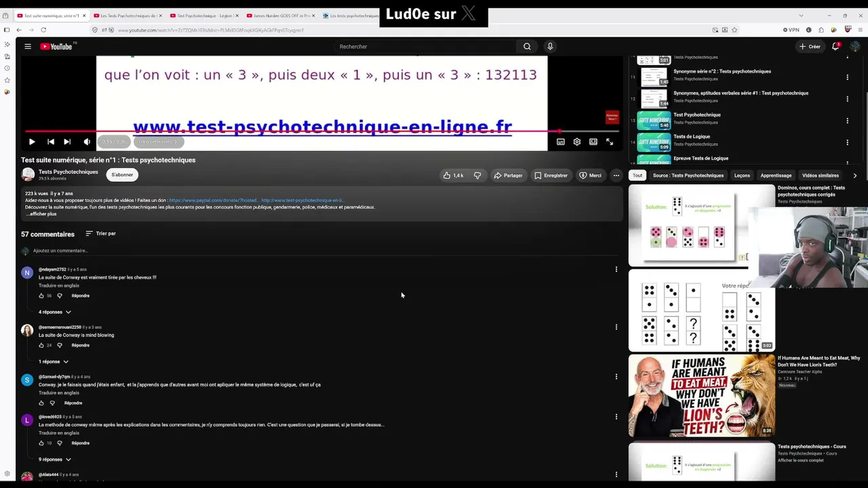The height and width of the screenshot is (488, 868).
Task: Expand the 4 réponses thread
Action: pos(55,312)
